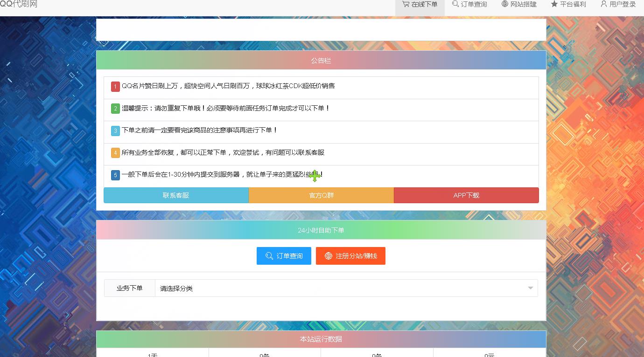Click the orange 注册分站/赚钱 button
The width and height of the screenshot is (644, 357).
point(350,256)
